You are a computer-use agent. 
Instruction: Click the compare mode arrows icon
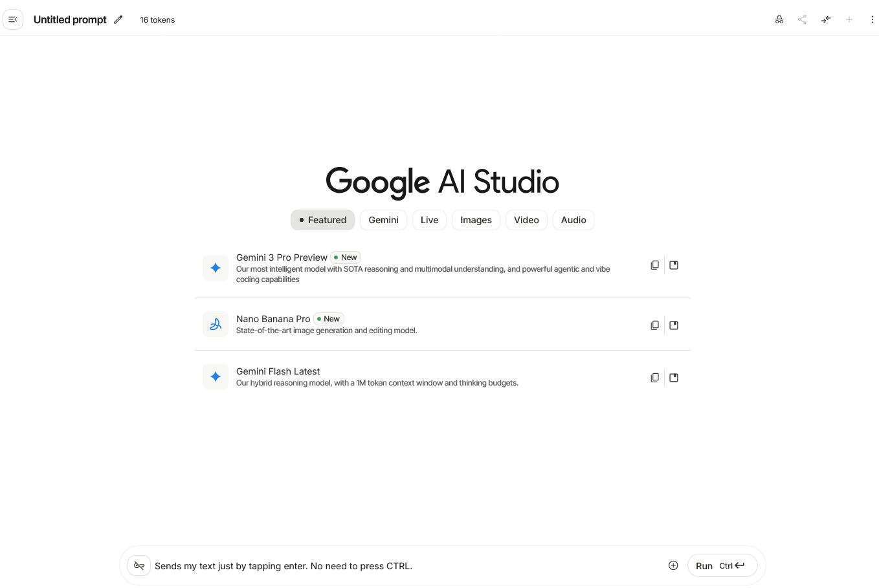click(x=826, y=19)
